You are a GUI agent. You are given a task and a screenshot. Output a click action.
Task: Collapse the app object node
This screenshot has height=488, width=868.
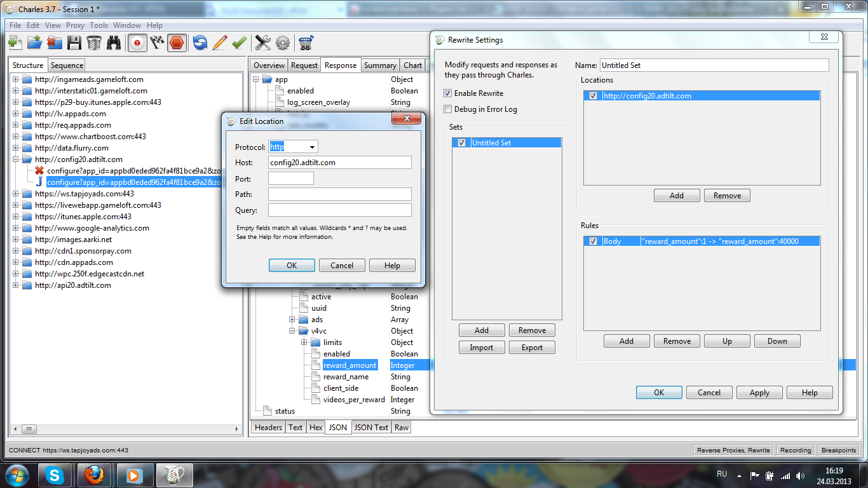256,79
